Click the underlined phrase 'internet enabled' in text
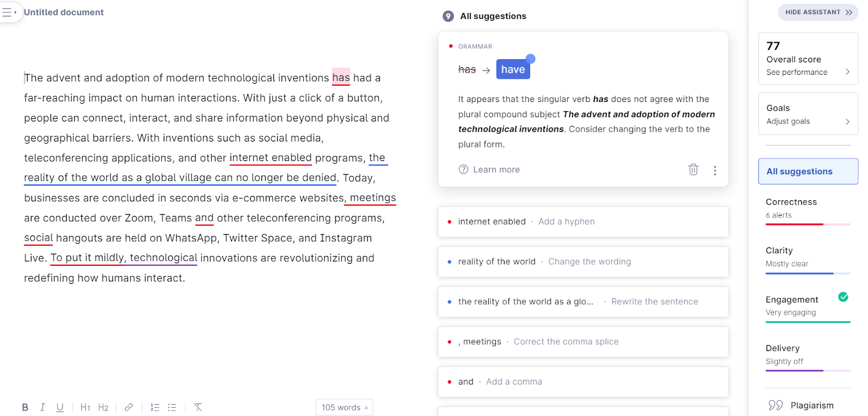The height and width of the screenshot is (416, 868). pos(270,158)
